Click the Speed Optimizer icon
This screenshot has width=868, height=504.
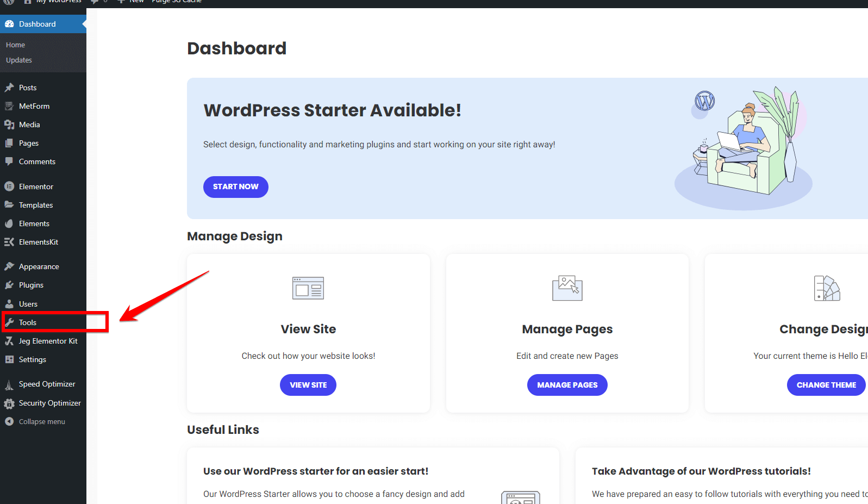[9, 384]
